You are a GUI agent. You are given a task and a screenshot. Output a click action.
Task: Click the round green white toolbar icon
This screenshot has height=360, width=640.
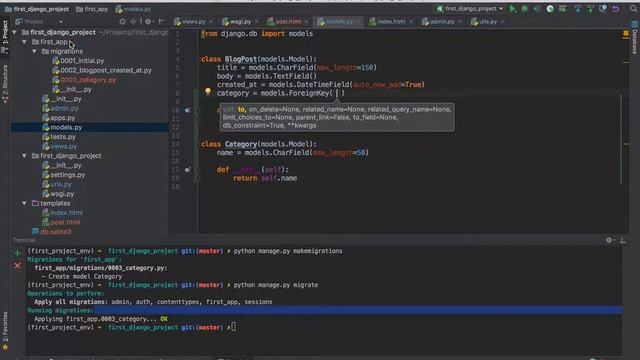pos(550,9)
